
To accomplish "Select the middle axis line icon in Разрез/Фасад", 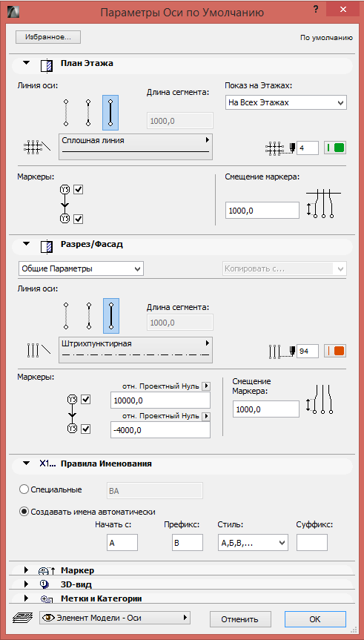I will tap(88, 315).
